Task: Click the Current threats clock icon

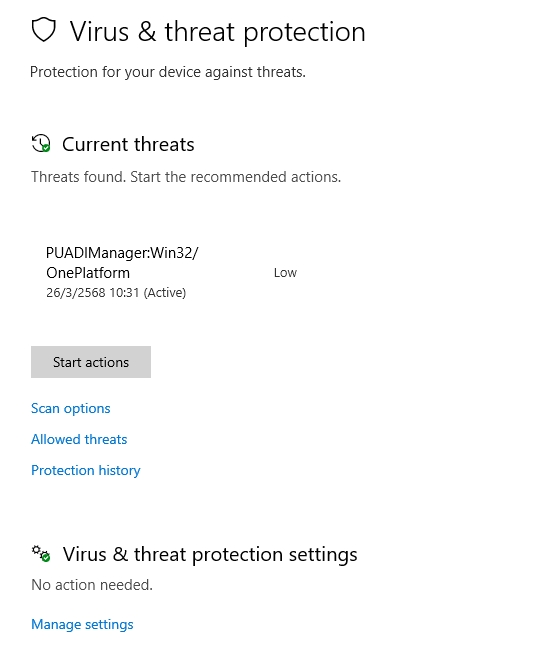Action: pyautogui.click(x=41, y=143)
